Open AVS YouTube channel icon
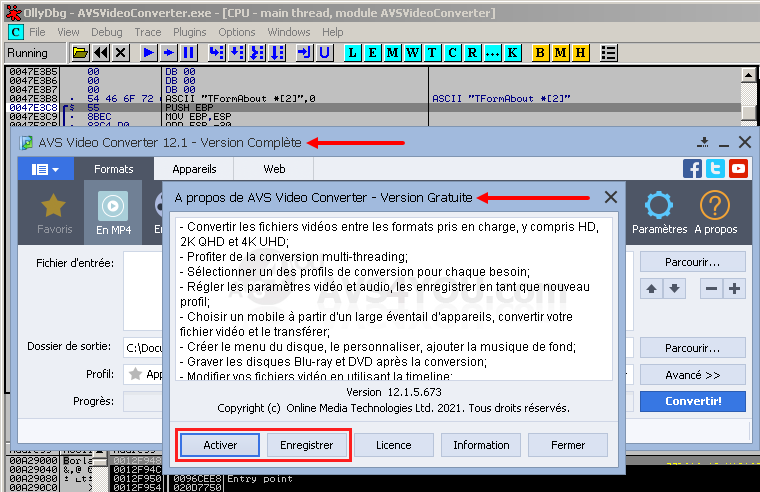The image size is (760, 492). [x=738, y=169]
